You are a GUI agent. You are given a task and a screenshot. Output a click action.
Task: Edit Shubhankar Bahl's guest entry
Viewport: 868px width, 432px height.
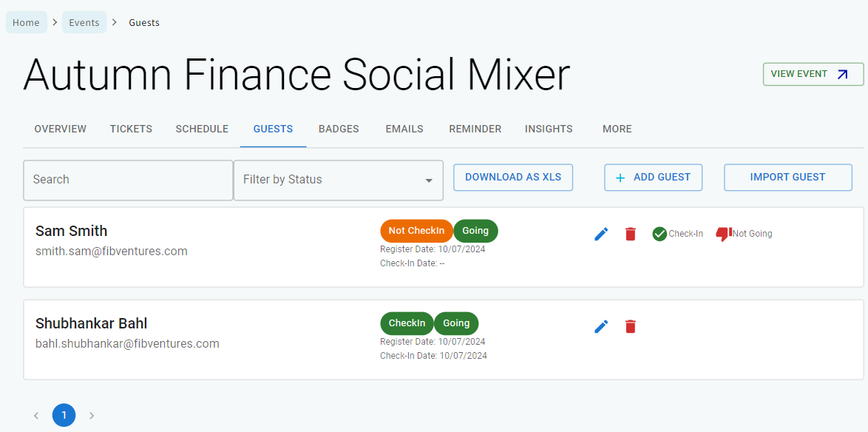[601, 325]
